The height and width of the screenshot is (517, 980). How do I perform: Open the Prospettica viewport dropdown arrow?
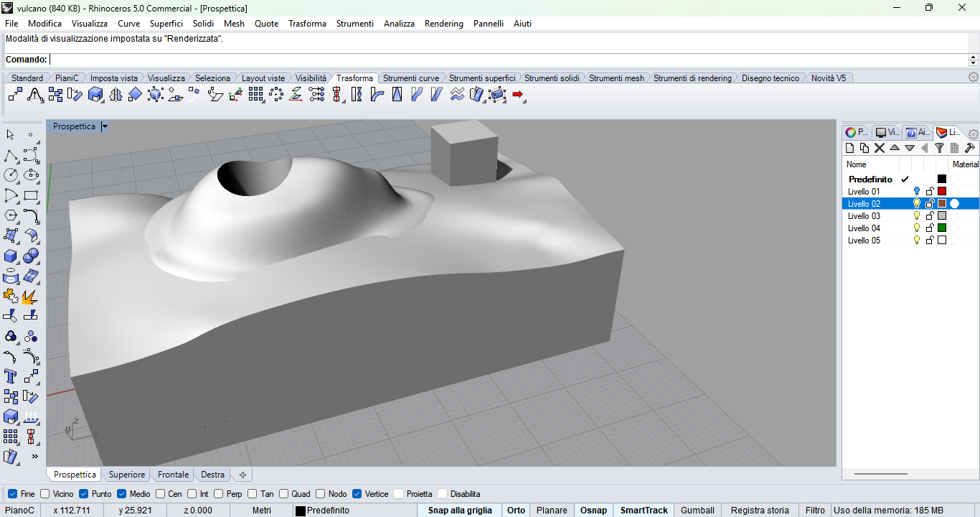coord(105,126)
